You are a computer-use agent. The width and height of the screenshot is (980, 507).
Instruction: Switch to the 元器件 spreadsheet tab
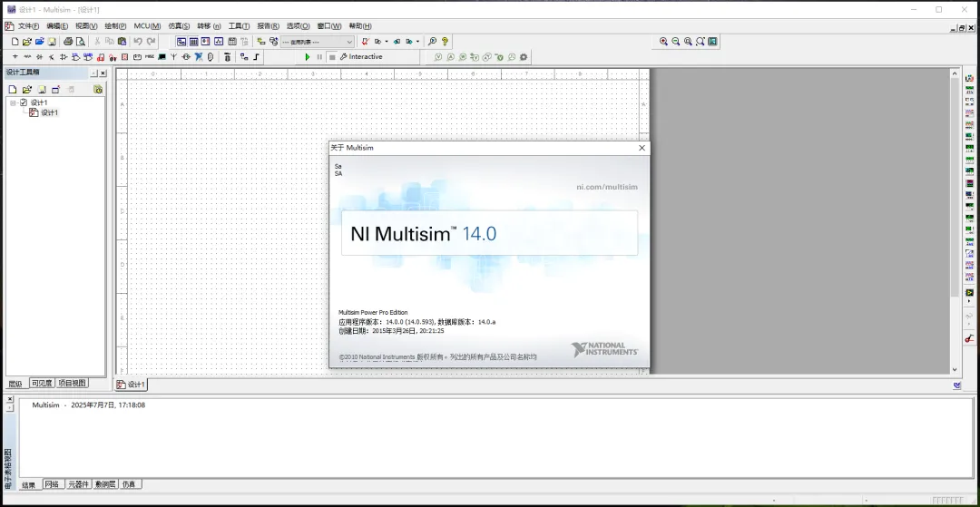click(x=79, y=484)
